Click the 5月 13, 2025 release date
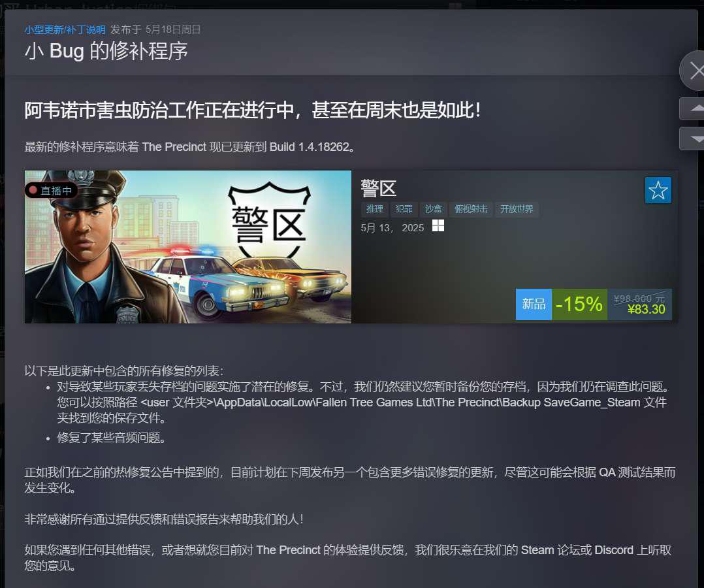 (x=392, y=228)
